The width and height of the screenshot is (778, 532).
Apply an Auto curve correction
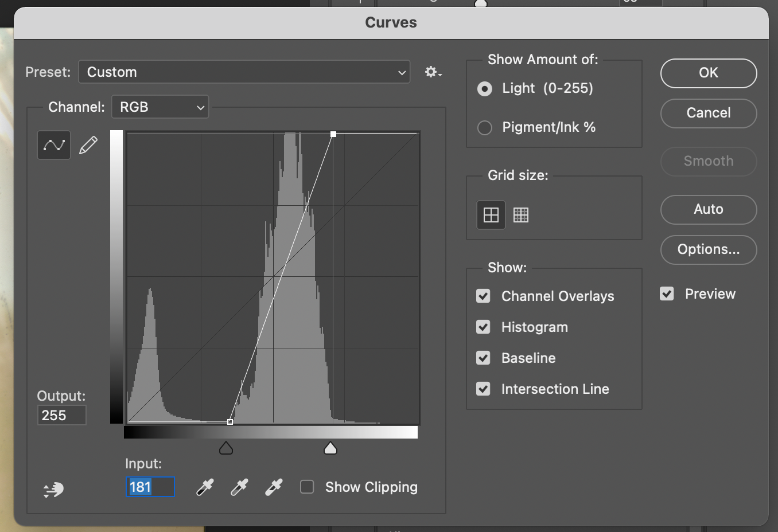tap(708, 210)
